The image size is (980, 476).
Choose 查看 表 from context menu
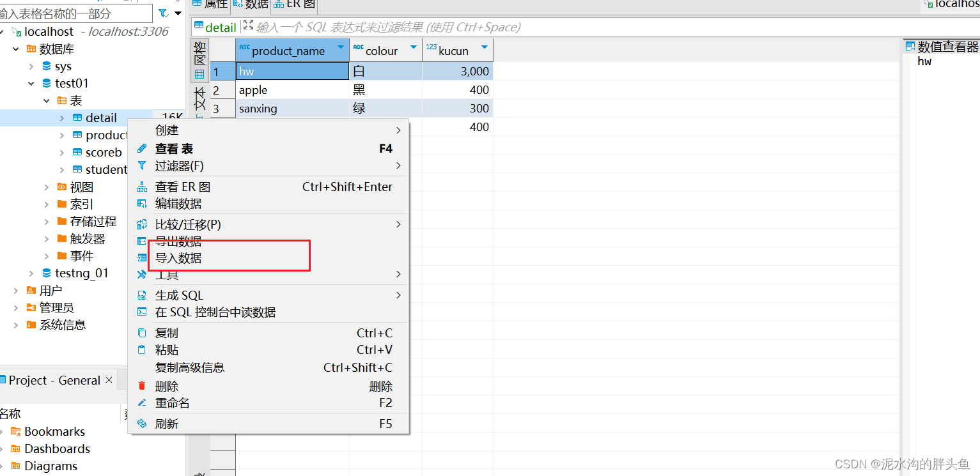[x=268, y=149]
